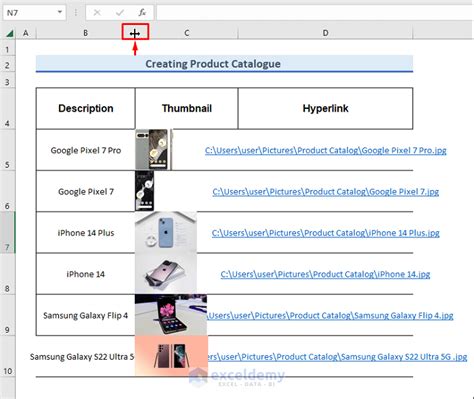Select the Google Pixel 7 Pro thumbnail image
This screenshot has height=399, width=474.
[154, 149]
